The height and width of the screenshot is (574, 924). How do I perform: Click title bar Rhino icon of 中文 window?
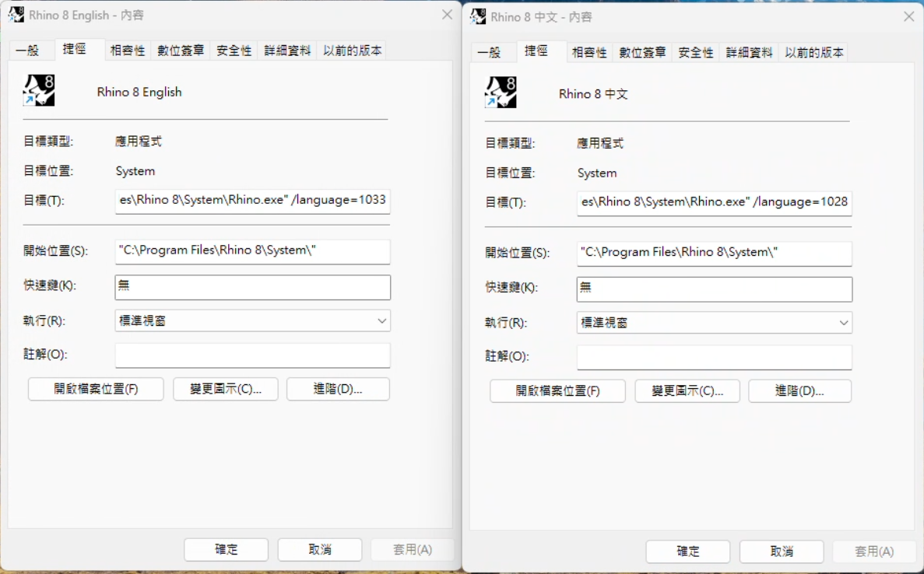point(478,16)
